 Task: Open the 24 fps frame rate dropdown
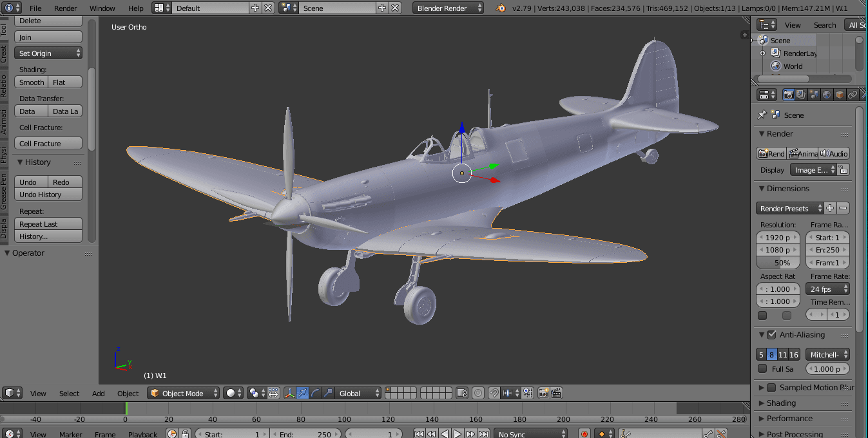(827, 289)
